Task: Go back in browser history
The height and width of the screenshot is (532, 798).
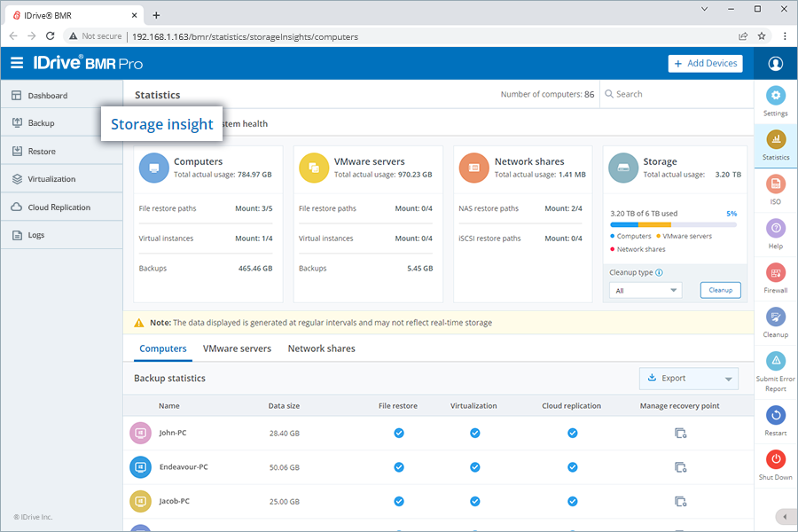Action: pos(13,36)
